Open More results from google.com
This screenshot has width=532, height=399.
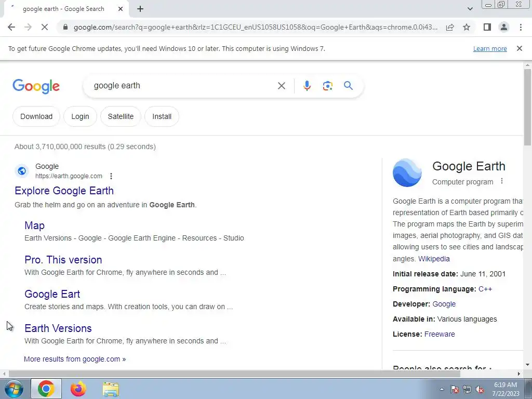click(75, 359)
